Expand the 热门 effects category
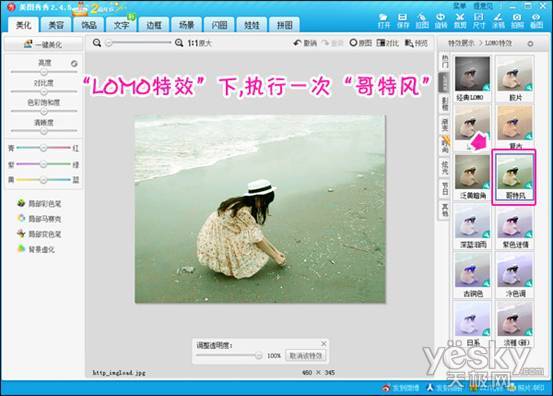 coord(445,61)
